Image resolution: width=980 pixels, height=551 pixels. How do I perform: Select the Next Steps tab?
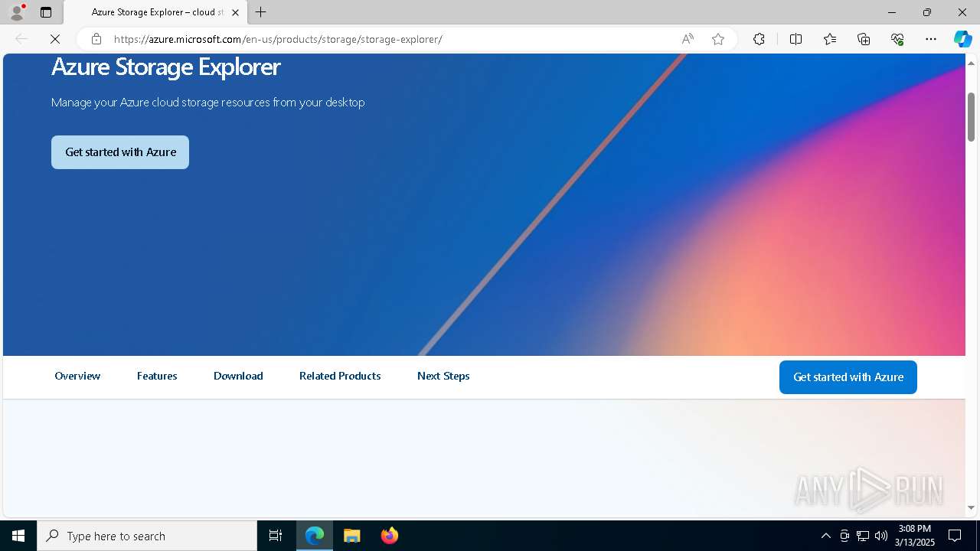click(443, 376)
